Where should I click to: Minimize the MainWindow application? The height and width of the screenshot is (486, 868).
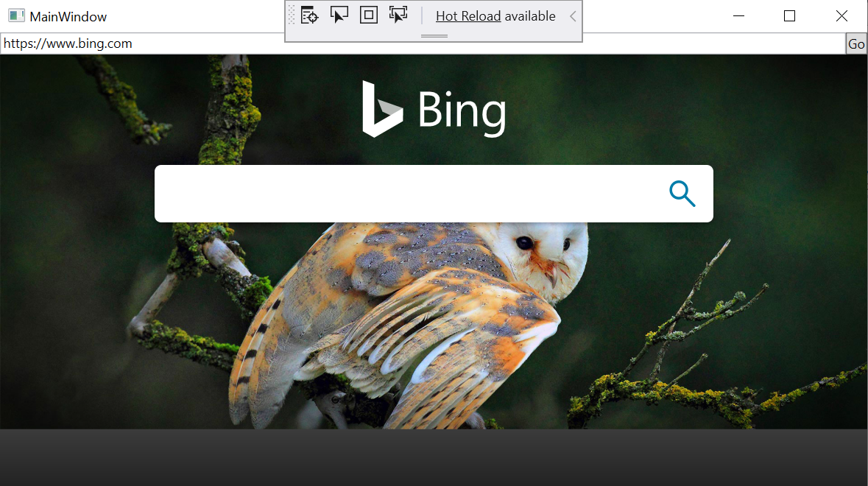738,15
